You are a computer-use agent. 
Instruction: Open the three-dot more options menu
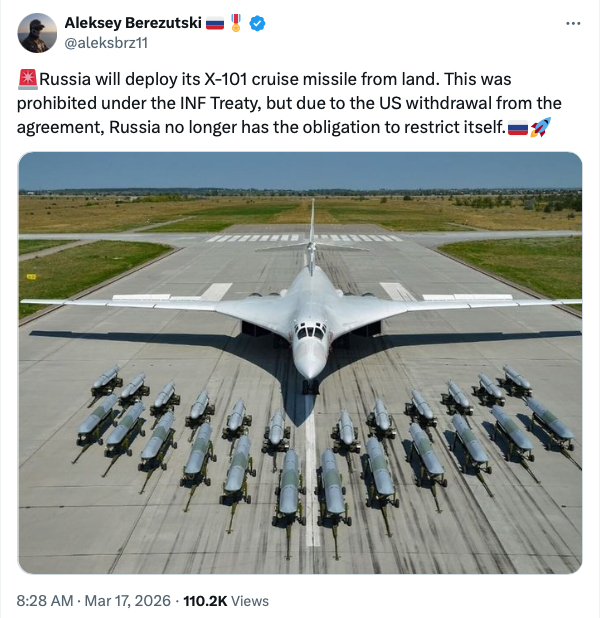pos(573,23)
